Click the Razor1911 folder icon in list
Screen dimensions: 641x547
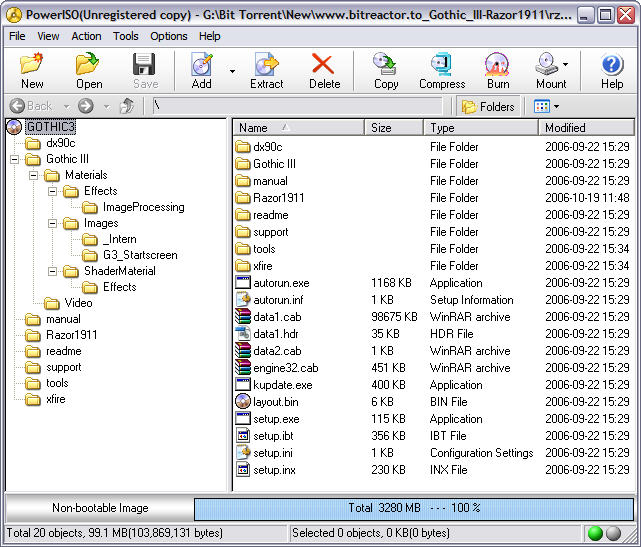(243, 198)
